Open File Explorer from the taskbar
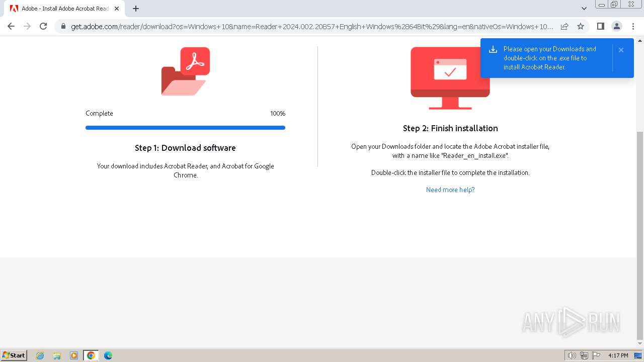This screenshot has width=644, height=362. (x=57, y=355)
